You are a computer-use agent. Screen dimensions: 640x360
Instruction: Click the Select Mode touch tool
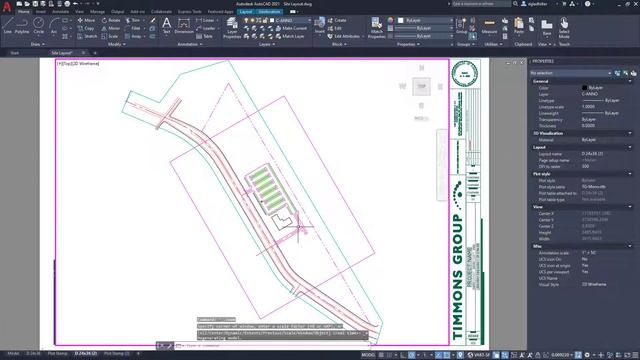click(x=564, y=28)
